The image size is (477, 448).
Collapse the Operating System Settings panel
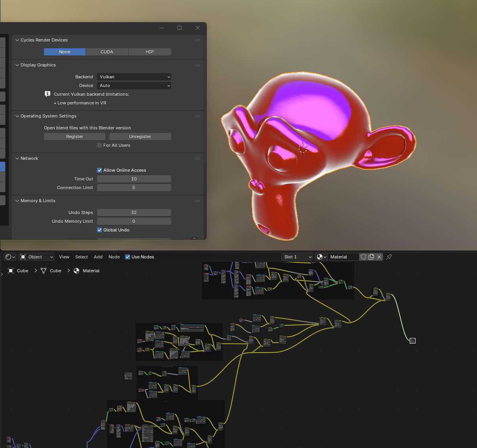[x=17, y=116]
